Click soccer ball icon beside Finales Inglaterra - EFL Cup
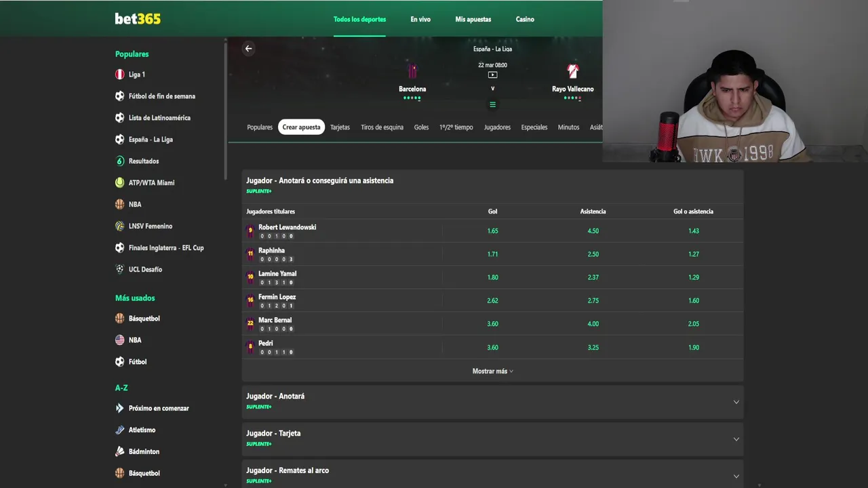Image resolution: width=868 pixels, height=488 pixels. click(119, 248)
